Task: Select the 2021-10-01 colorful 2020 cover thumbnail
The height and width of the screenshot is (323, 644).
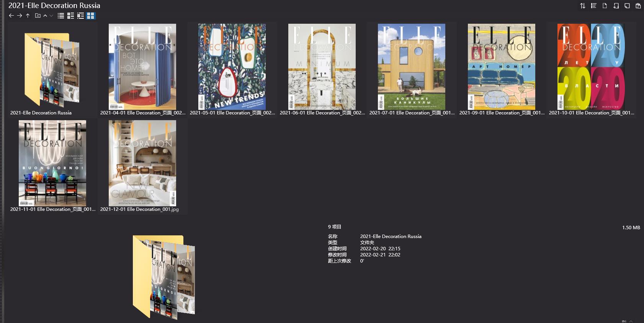Action: pos(591,67)
